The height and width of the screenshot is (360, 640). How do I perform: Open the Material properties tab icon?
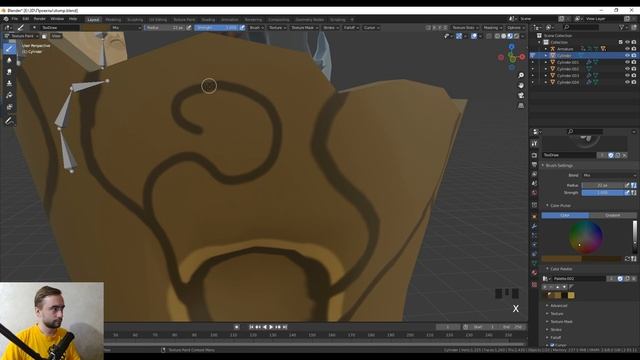(x=534, y=273)
